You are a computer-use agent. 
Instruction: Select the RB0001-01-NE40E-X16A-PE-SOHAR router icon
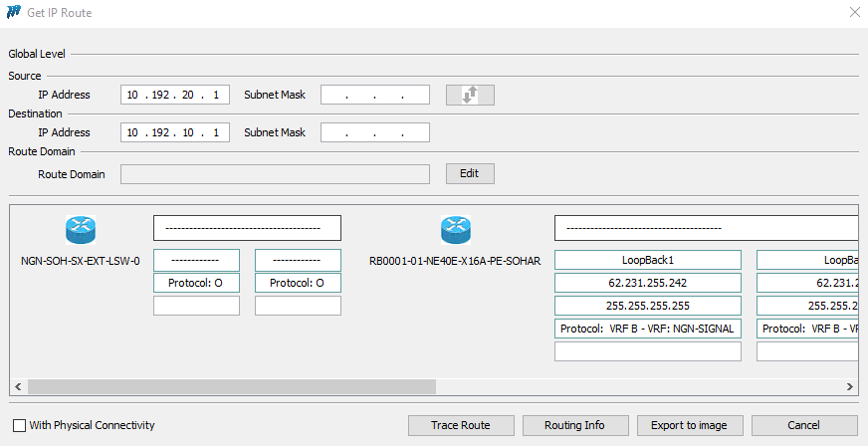[x=455, y=230]
